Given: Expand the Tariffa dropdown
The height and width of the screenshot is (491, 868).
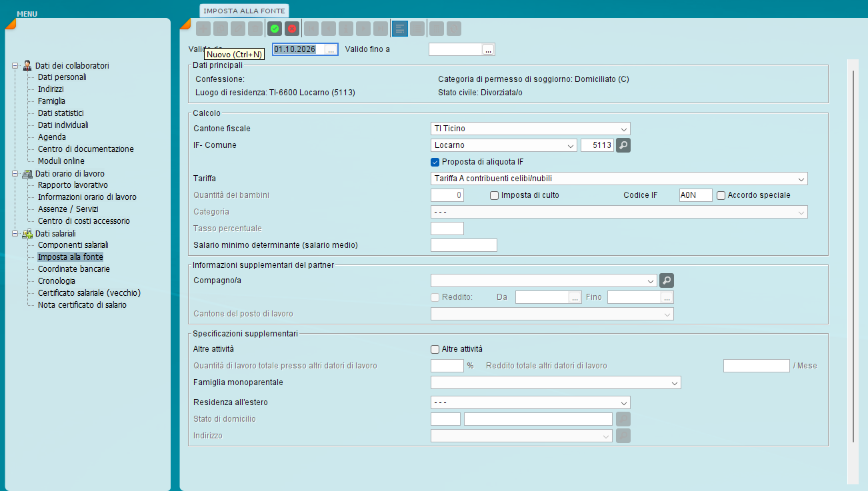Looking at the screenshot, I should tap(801, 179).
